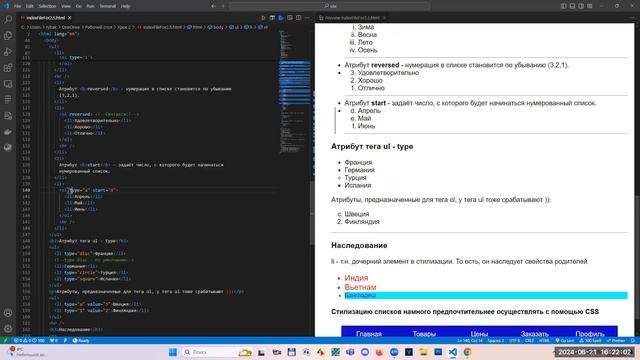Image resolution: width=640 pixels, height=360 pixels.
Task: Open errors and warnings count in the status bar
Action: [29, 340]
